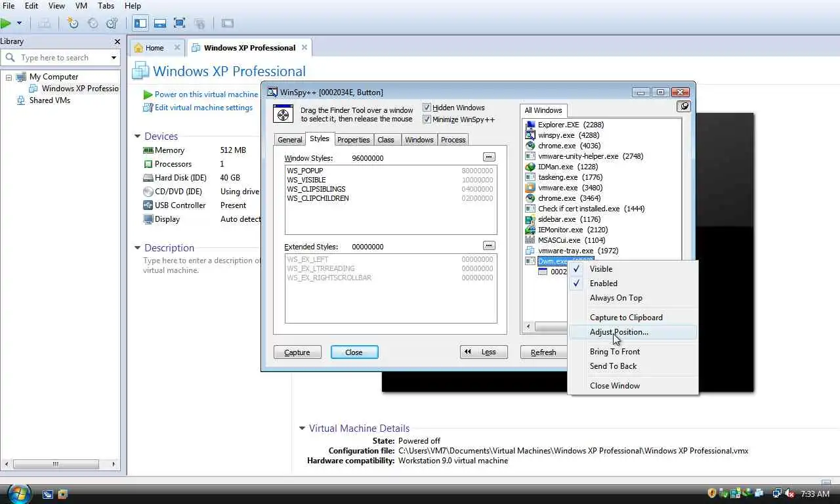
Task: Toggle the library sidebar view icon
Action: (x=140, y=23)
